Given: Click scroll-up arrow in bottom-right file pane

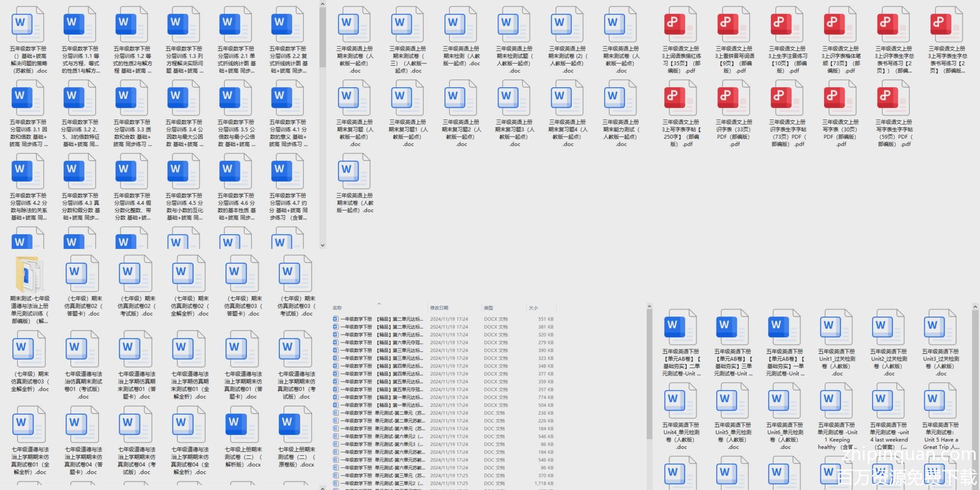Looking at the screenshot, I should (x=975, y=307).
